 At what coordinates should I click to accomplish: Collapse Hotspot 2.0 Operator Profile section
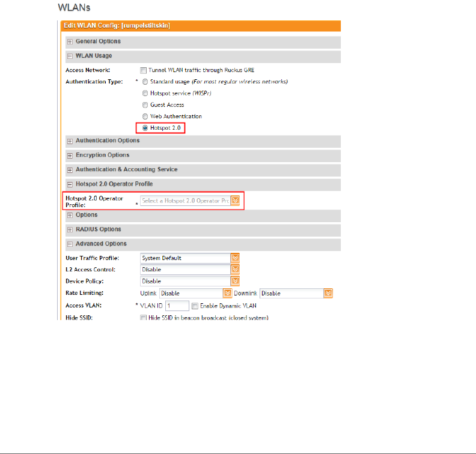(70, 184)
